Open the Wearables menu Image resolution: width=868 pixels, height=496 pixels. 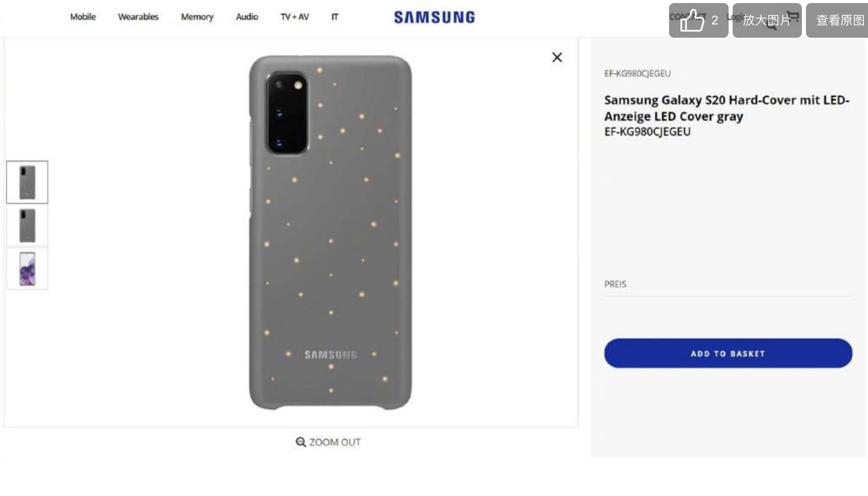pos(138,17)
